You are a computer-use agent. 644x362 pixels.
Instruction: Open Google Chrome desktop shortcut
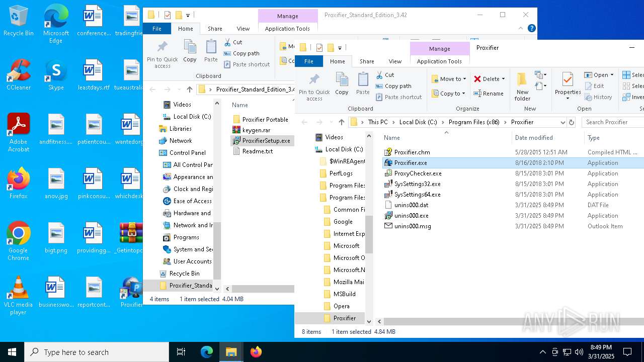[x=18, y=241]
